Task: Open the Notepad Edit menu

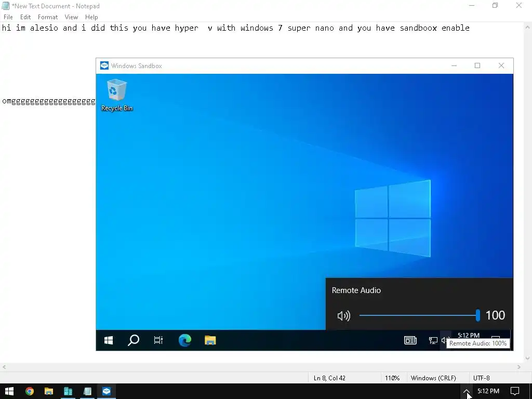Action: click(25, 17)
